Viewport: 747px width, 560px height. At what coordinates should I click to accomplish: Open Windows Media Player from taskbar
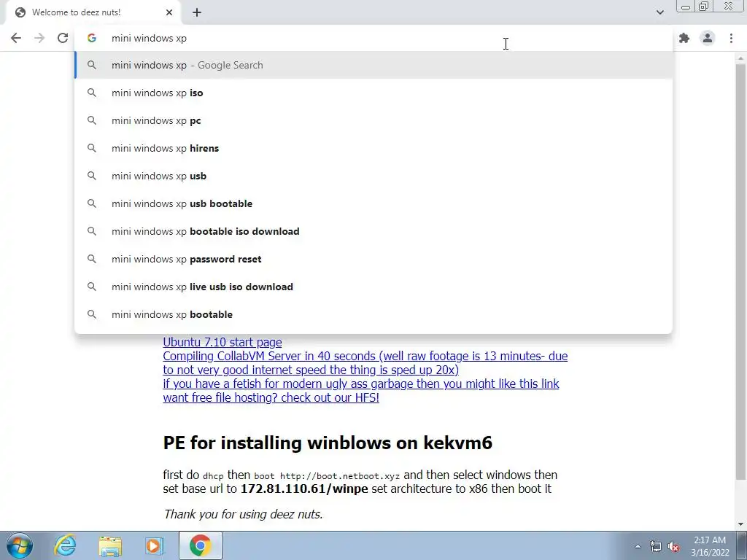[x=155, y=545]
